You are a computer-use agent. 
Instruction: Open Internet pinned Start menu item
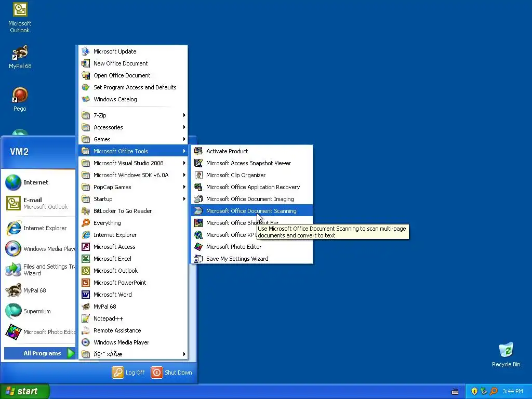coord(39,182)
